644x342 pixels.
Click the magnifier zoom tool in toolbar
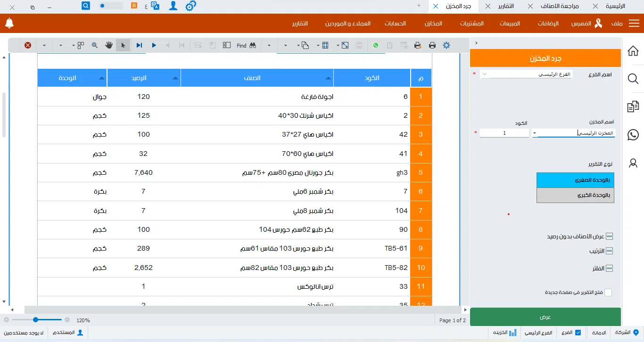point(95,45)
